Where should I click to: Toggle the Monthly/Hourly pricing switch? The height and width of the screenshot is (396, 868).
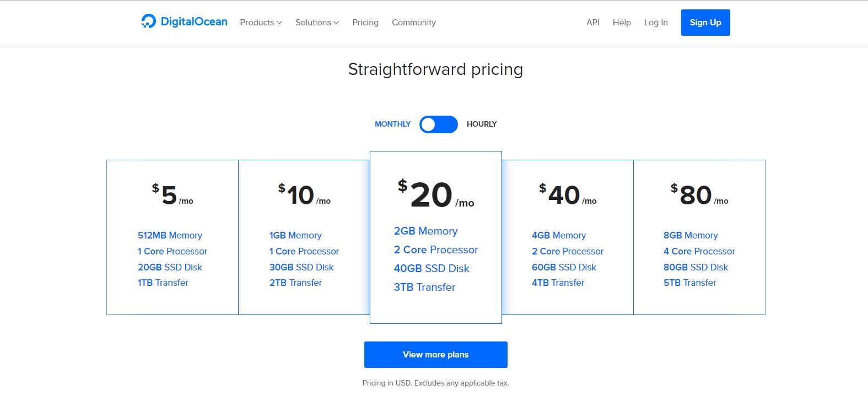tap(438, 124)
